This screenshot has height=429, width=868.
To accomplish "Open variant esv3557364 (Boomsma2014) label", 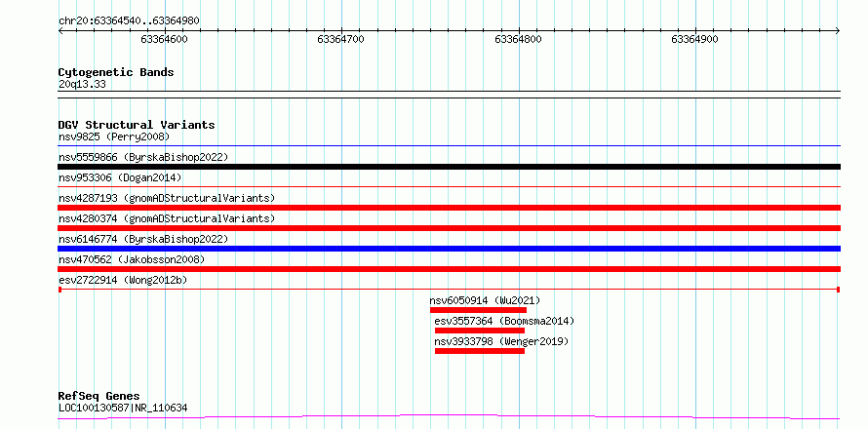I will tap(505, 321).
